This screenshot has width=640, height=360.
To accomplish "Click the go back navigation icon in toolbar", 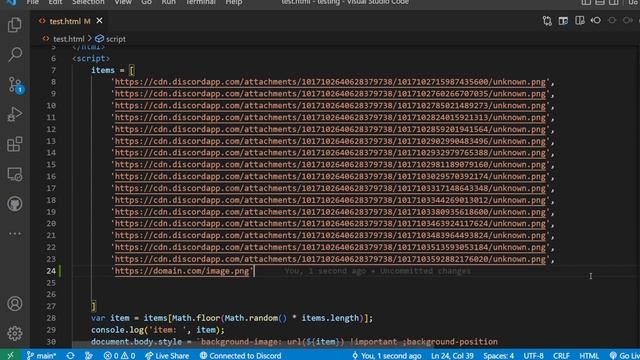I will click(x=596, y=20).
